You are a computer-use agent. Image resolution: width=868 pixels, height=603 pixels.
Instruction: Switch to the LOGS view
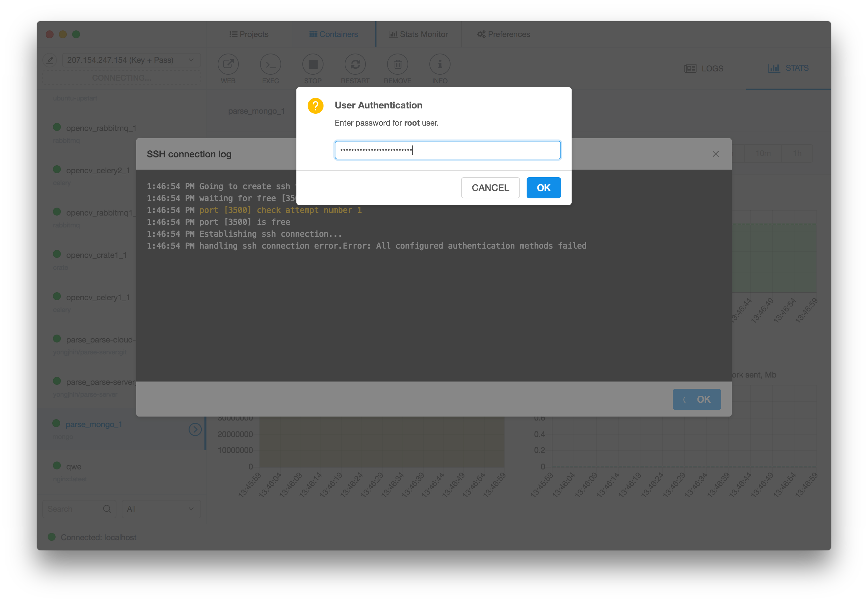[704, 68]
